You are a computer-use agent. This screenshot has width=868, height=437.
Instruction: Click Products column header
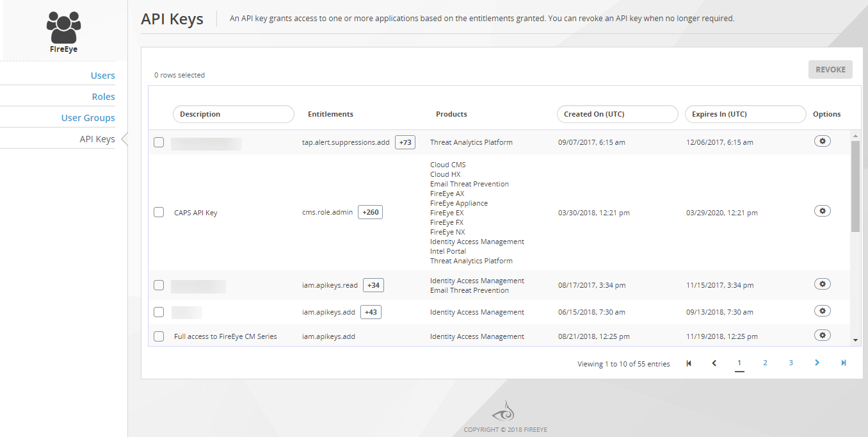point(451,114)
